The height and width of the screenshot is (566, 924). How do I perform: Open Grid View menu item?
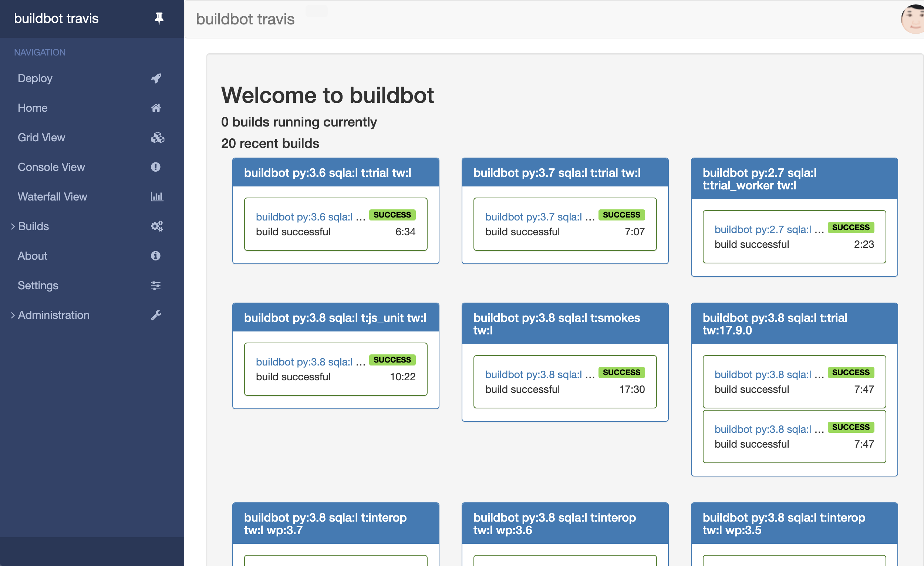point(41,137)
